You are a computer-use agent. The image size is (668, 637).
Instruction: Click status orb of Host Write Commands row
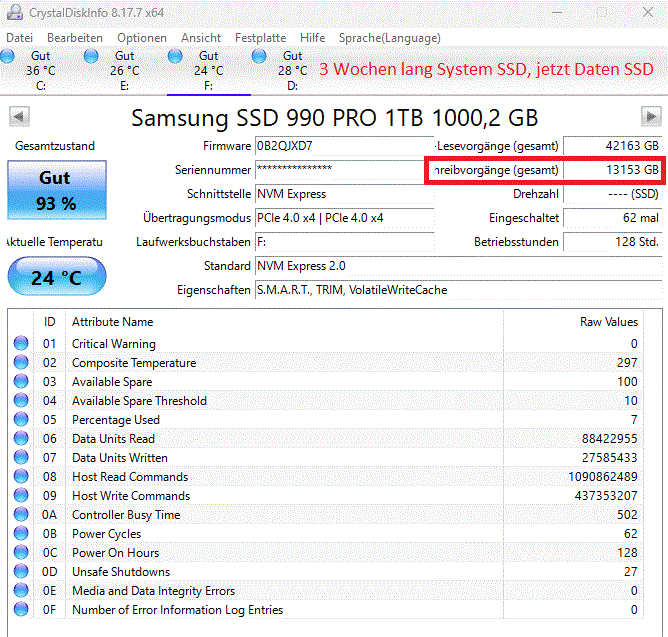pos(21,495)
